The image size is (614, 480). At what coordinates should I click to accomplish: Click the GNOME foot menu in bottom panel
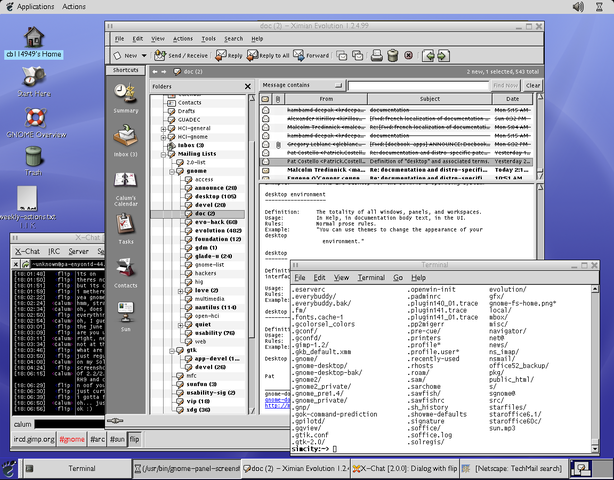point(9,469)
